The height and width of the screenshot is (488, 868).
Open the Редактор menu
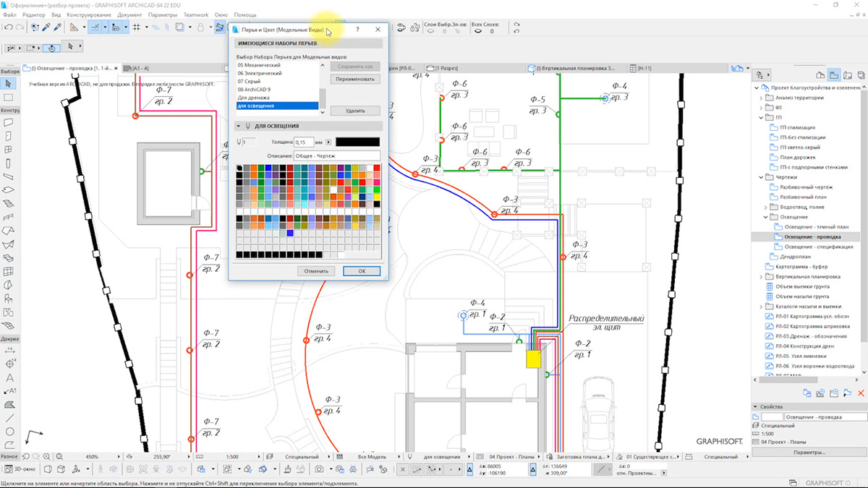click(x=34, y=14)
